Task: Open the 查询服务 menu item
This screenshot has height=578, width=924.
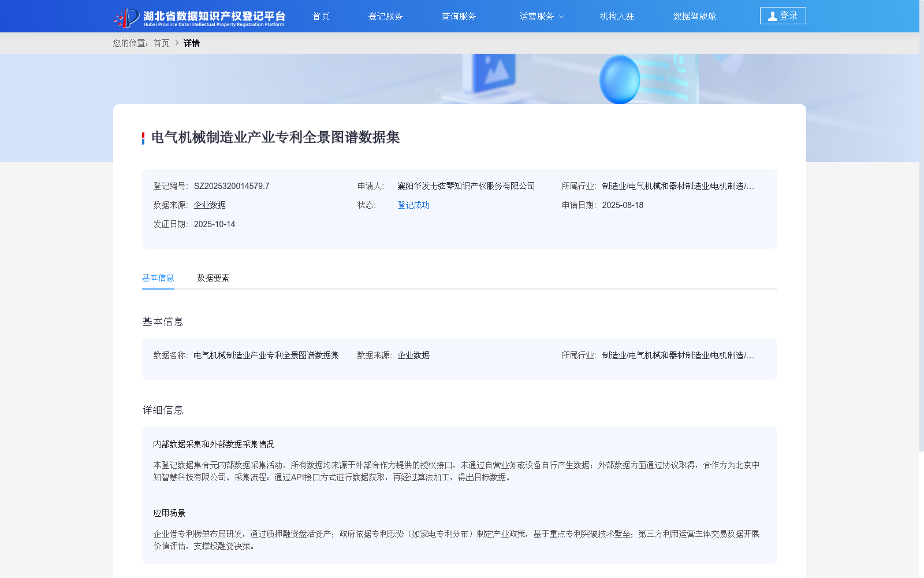Action: click(x=459, y=16)
